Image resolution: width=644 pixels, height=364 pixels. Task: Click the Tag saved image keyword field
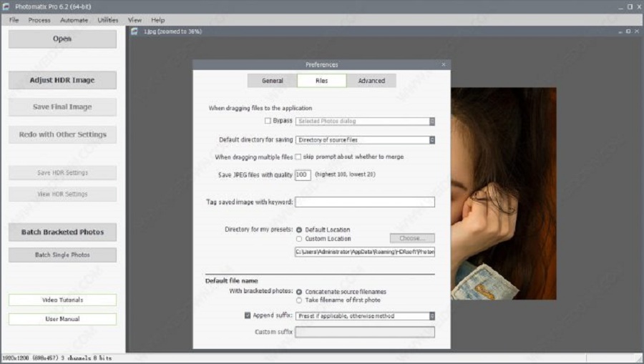click(x=365, y=202)
